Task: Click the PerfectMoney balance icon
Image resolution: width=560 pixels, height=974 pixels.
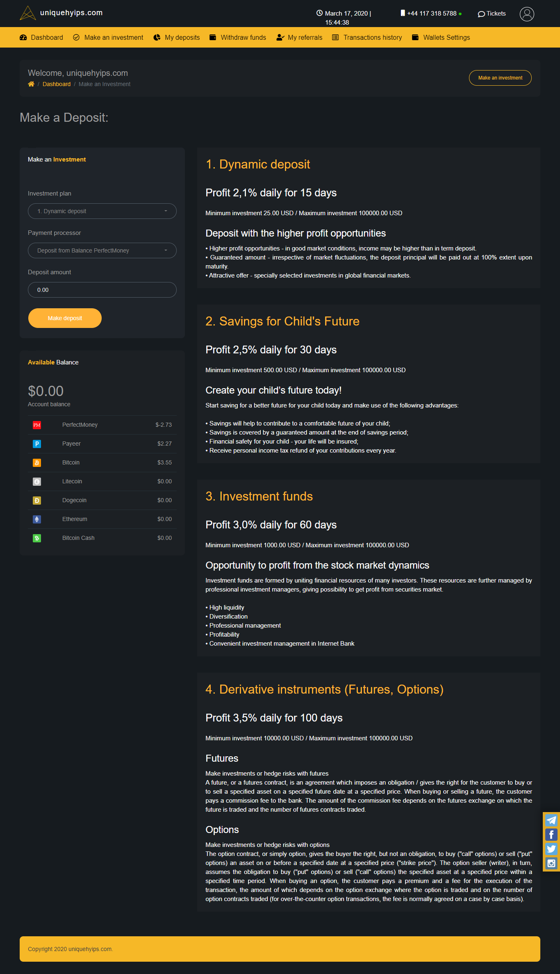Action: (37, 425)
